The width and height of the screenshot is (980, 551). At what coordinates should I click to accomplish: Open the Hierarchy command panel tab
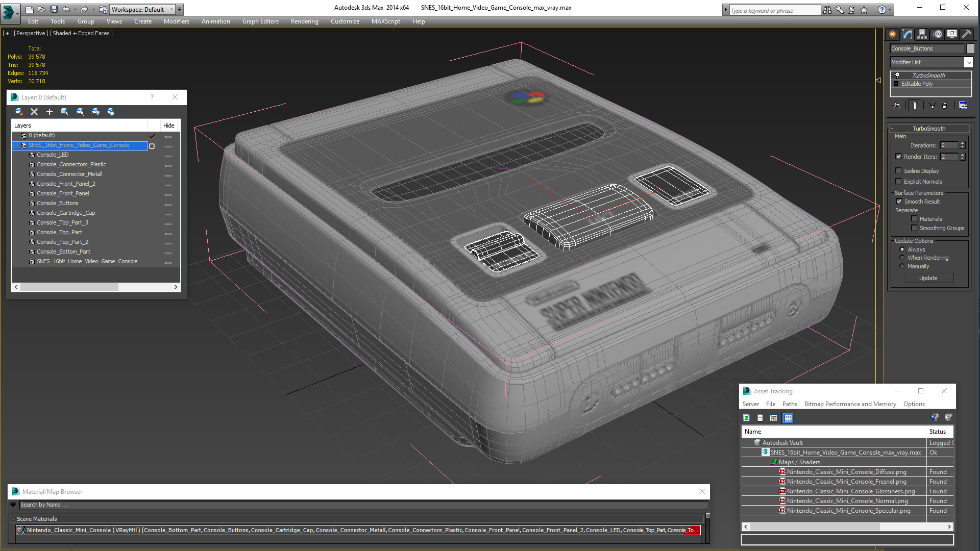point(922,34)
